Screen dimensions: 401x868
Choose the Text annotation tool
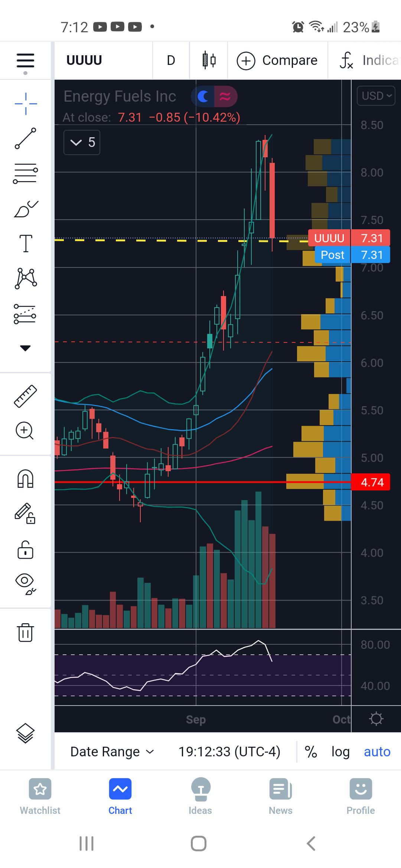tap(25, 244)
